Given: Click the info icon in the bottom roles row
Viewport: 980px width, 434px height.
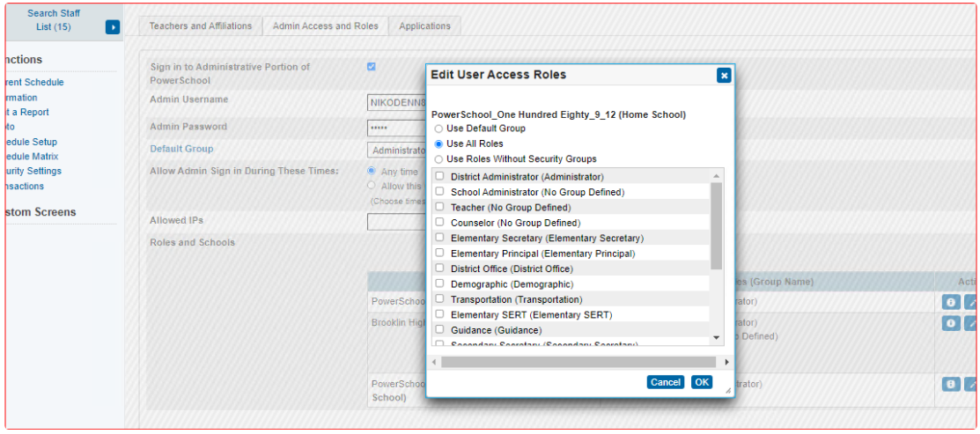Looking at the screenshot, I should point(951,385).
